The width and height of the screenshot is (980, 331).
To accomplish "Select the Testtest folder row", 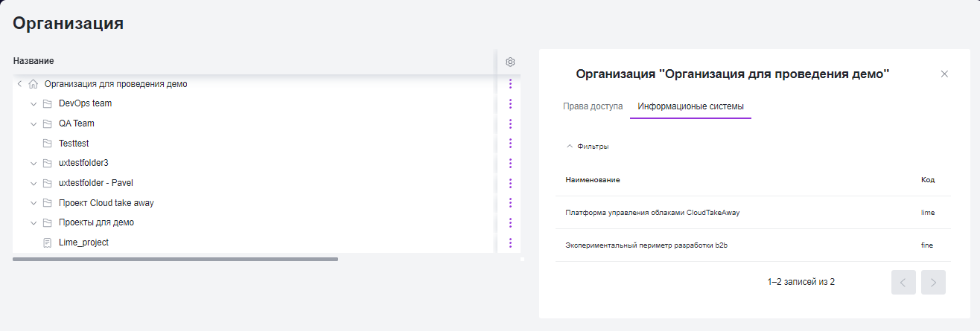I will point(255,144).
